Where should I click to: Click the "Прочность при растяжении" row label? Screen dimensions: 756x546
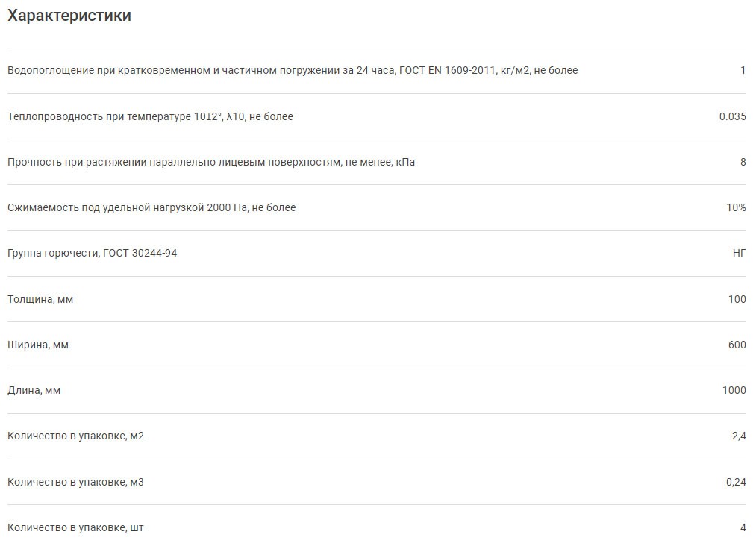211,162
